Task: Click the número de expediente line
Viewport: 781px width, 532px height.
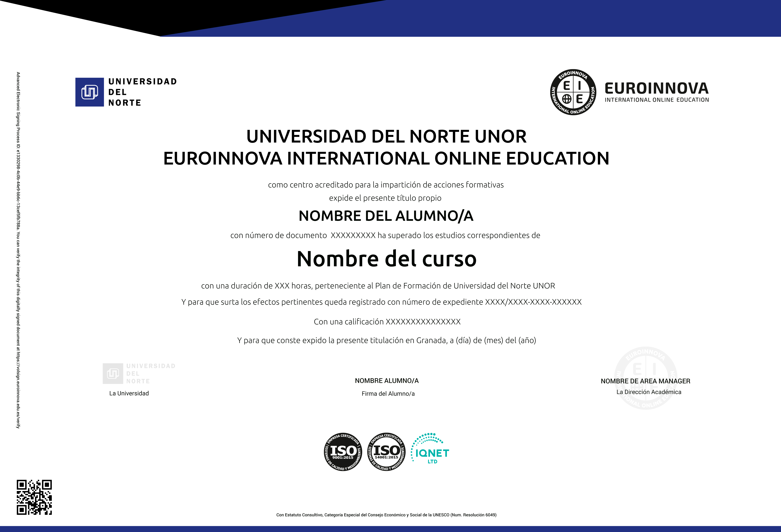Action: point(381,302)
